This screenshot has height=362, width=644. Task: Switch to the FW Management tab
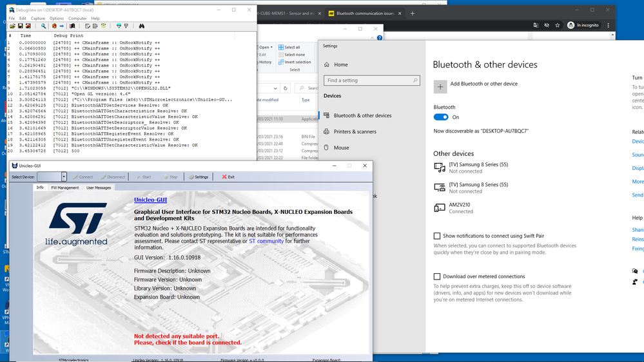click(65, 187)
